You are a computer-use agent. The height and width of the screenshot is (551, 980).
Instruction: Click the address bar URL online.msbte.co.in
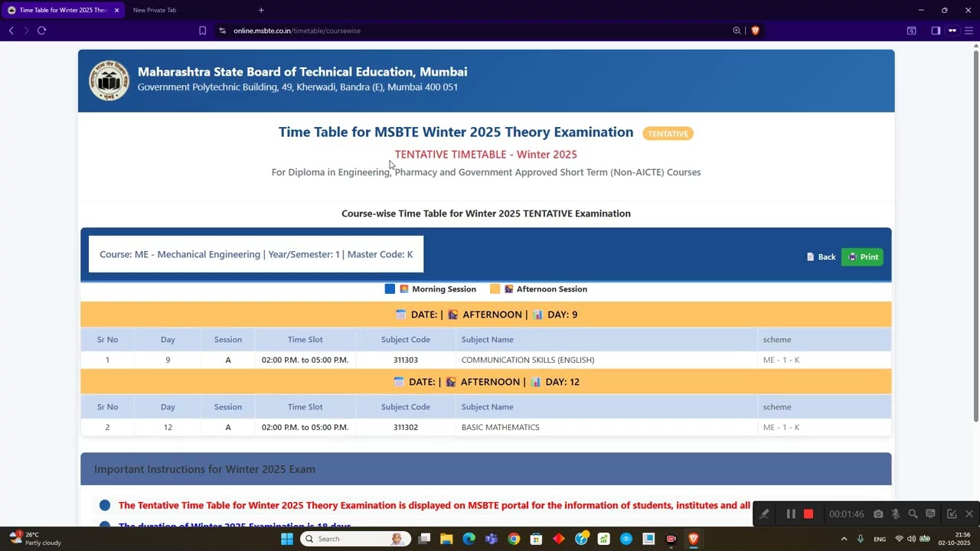pyautogui.click(x=297, y=31)
